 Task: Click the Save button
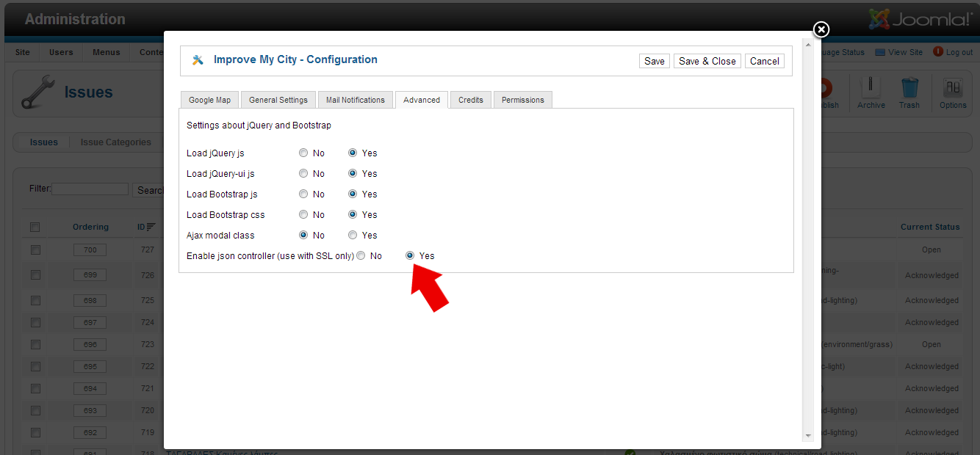click(x=655, y=61)
